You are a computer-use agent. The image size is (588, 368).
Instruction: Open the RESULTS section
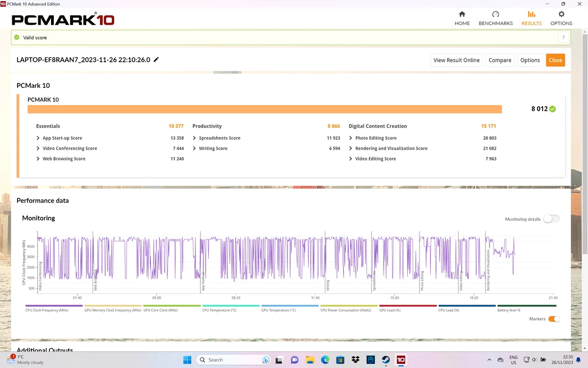click(x=531, y=18)
